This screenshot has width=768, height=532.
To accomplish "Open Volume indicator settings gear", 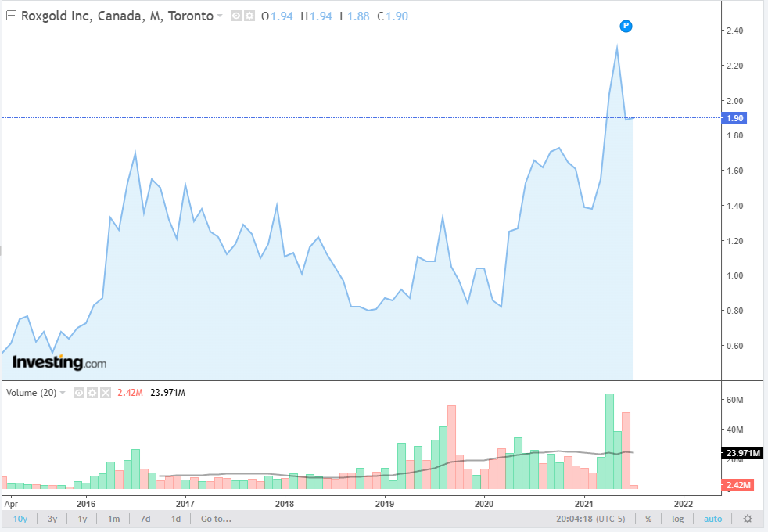I will (92, 393).
